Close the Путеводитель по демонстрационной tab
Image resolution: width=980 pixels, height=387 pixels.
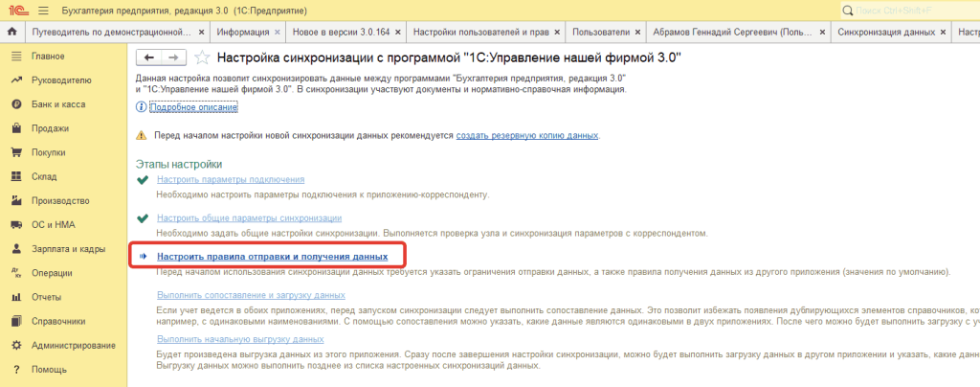201,32
